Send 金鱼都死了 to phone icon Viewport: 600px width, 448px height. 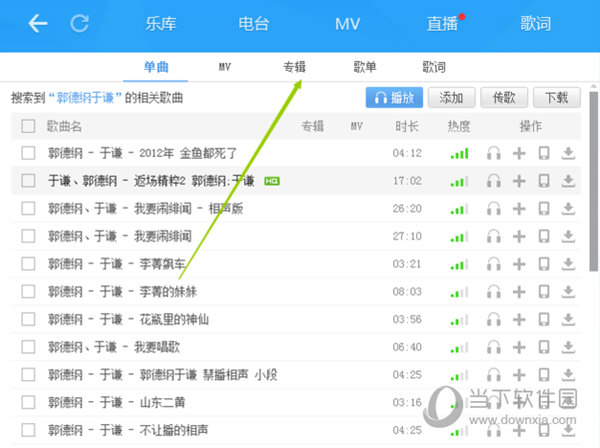point(544,153)
